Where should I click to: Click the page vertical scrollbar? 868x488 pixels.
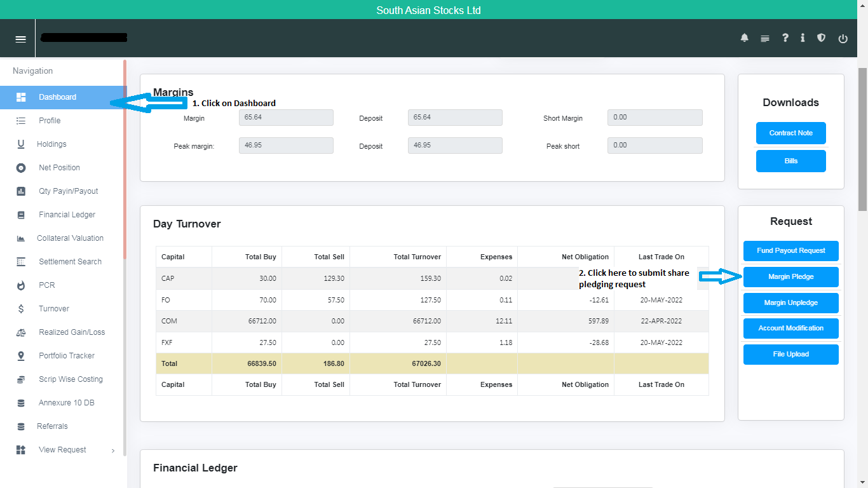[862, 140]
